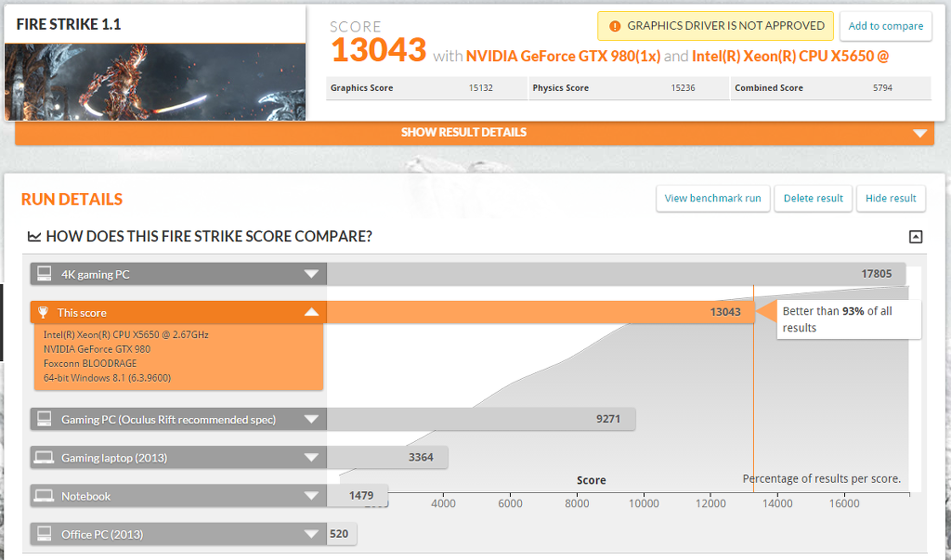Click the Gaming laptop (2013) laptop icon
This screenshot has width=951, height=560.
tap(44, 458)
